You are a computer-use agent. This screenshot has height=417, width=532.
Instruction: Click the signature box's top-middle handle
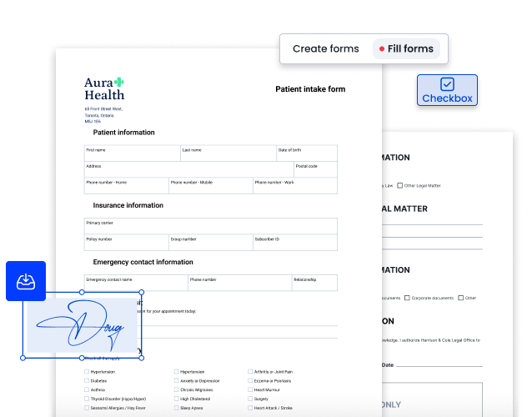82,292
